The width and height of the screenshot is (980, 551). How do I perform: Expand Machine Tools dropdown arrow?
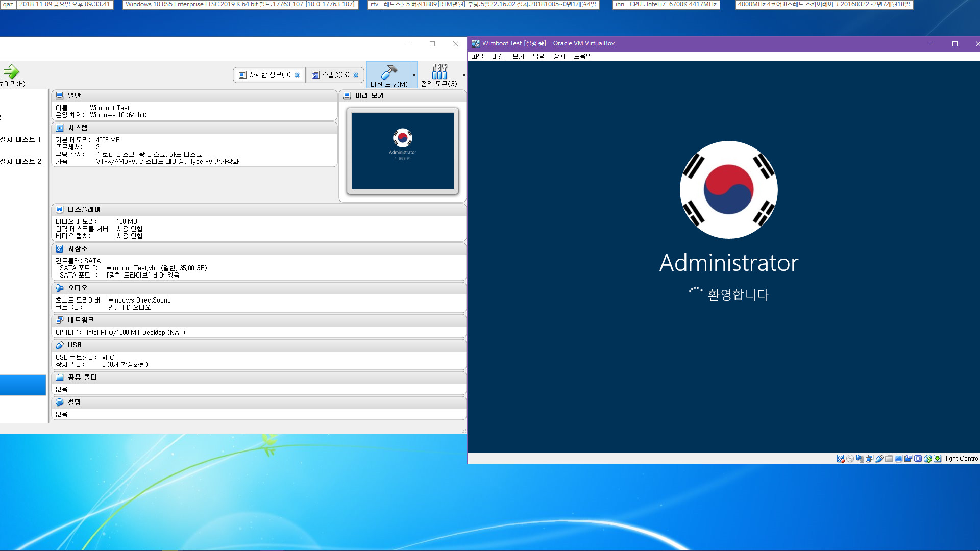coord(414,75)
